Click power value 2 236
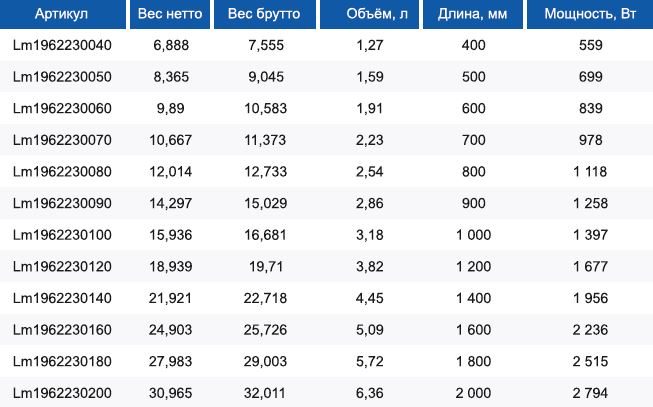The height and width of the screenshot is (407, 653). coord(591,330)
